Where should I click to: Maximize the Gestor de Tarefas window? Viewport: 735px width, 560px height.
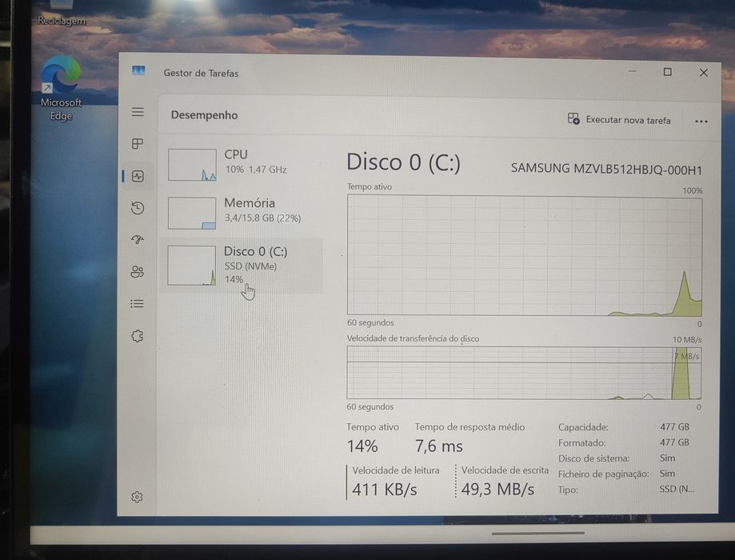tap(668, 72)
